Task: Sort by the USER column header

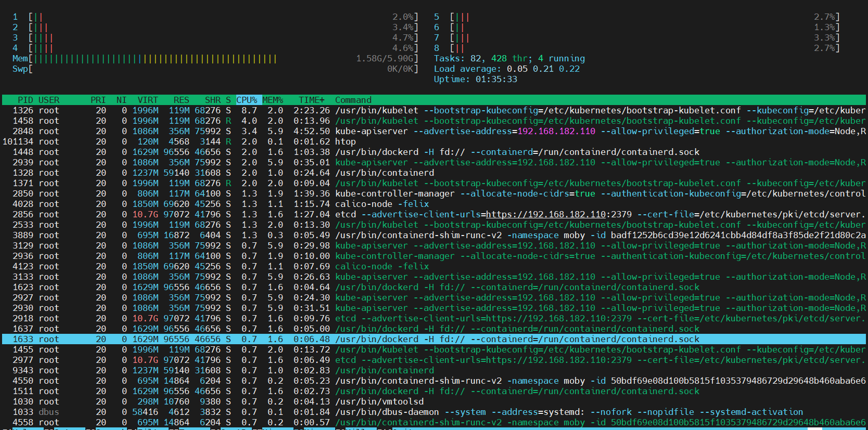Action: tap(49, 100)
